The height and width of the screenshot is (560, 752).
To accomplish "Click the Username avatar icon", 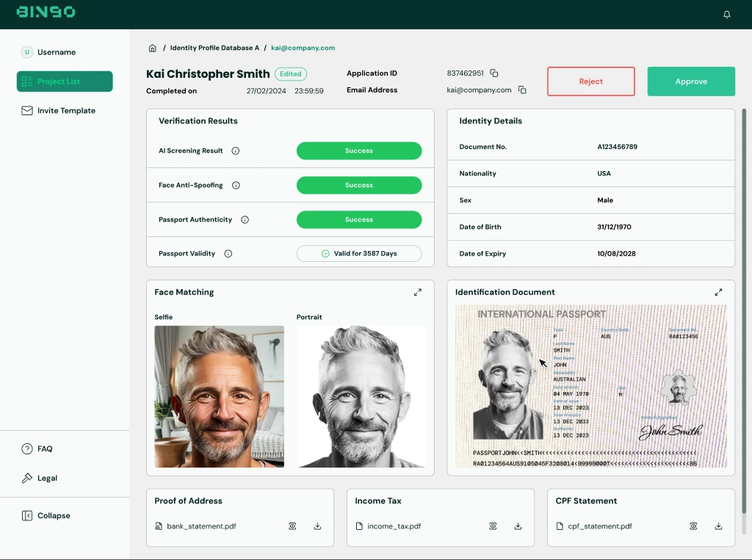I will click(27, 52).
